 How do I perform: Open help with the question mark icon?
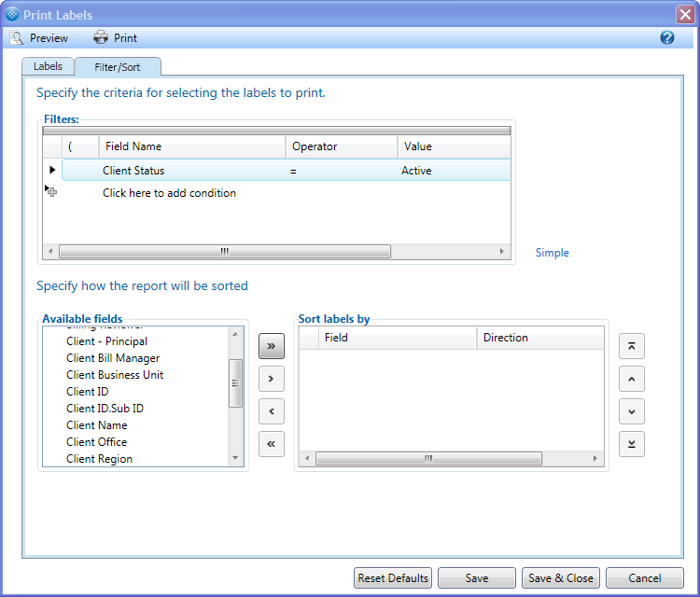(666, 38)
